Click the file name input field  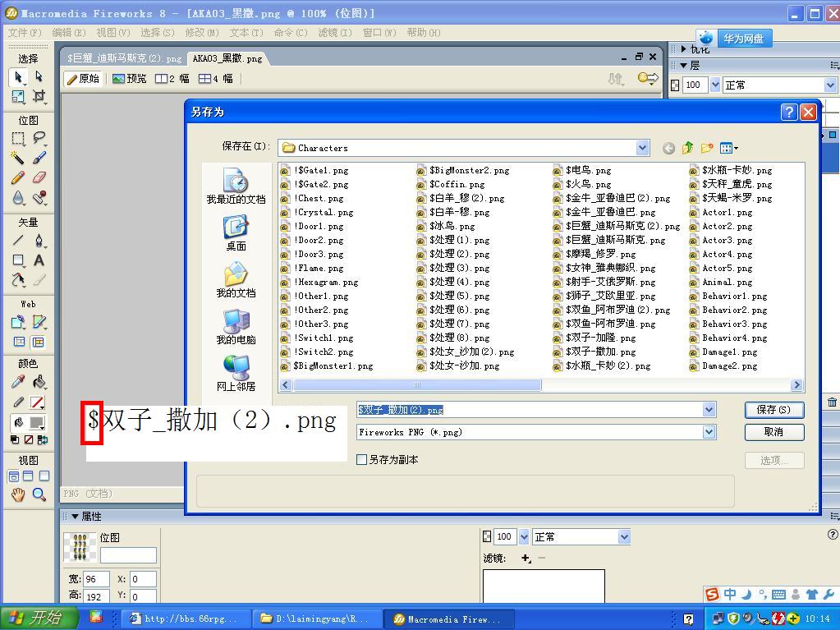click(x=530, y=410)
